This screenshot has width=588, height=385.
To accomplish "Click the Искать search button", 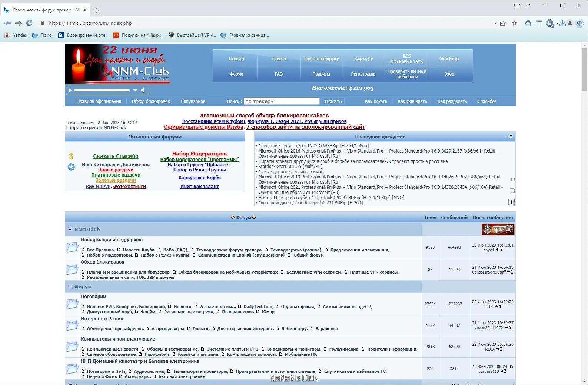I will pyautogui.click(x=333, y=101).
